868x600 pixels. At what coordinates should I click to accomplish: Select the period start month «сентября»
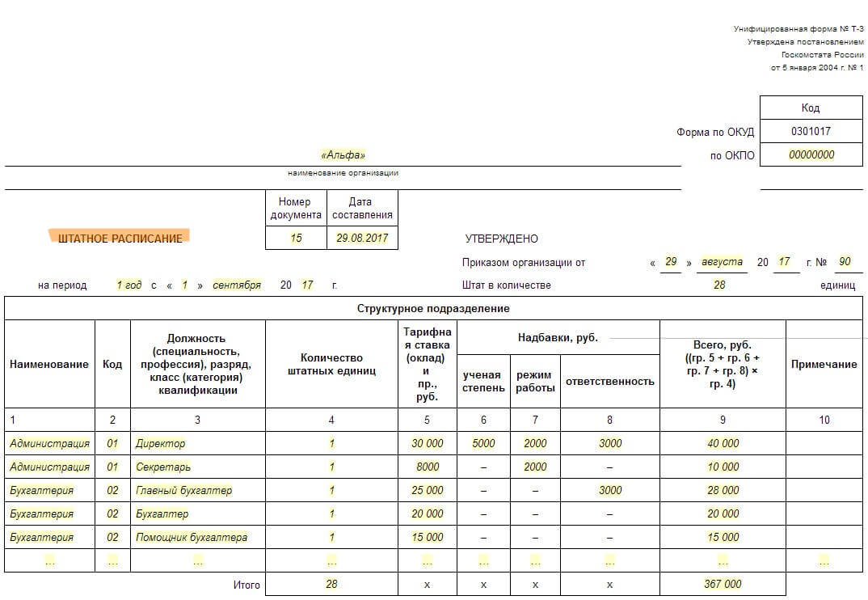237,285
